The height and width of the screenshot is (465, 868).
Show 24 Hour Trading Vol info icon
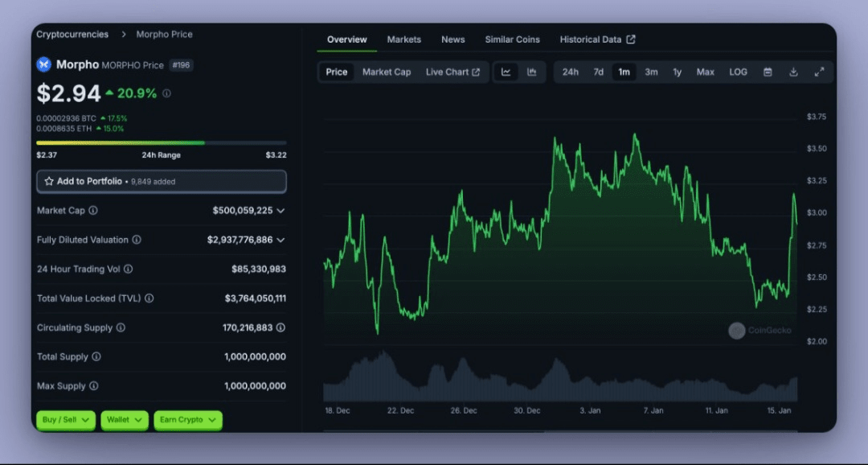pyautogui.click(x=129, y=270)
